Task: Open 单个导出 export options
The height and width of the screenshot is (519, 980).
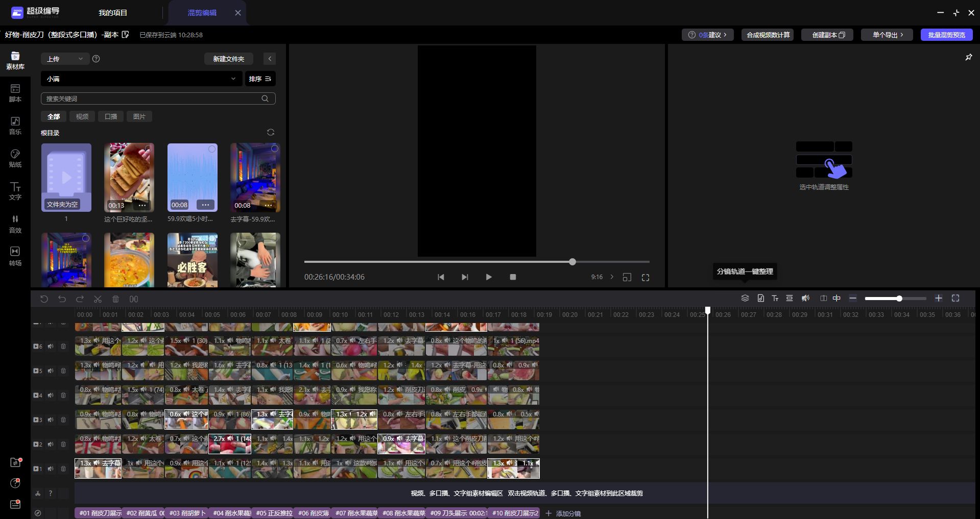Action: pos(887,35)
